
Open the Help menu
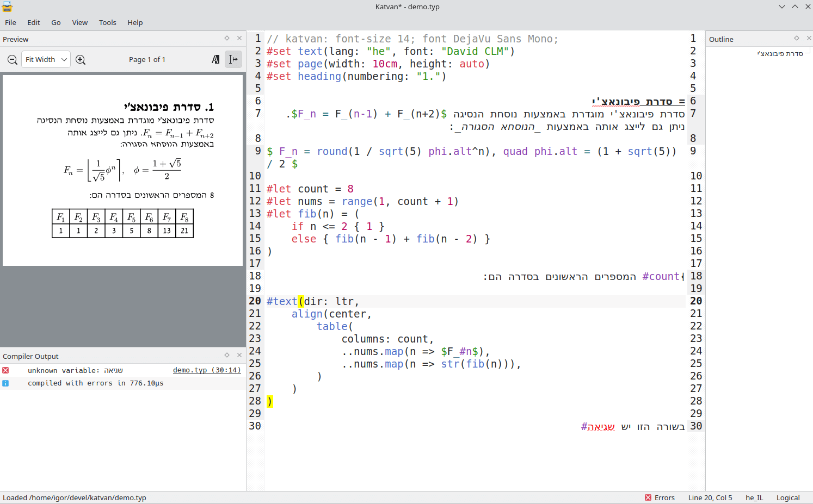pos(135,22)
